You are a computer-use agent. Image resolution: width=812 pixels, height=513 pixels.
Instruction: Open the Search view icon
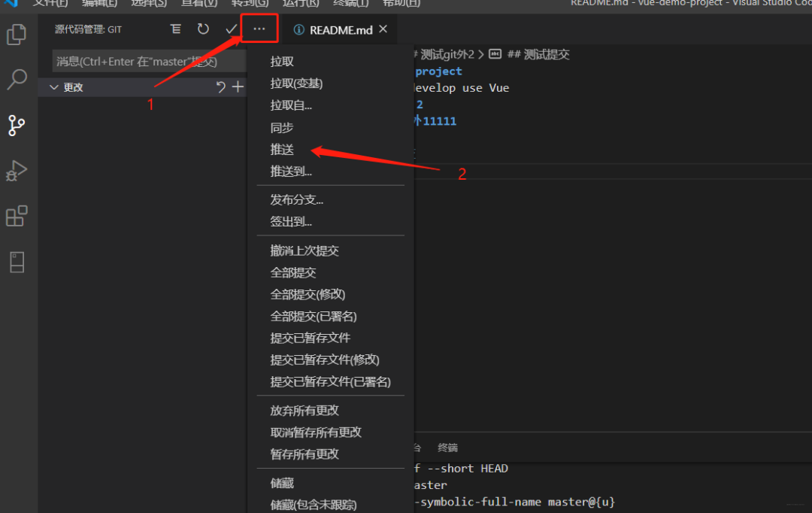(x=17, y=79)
